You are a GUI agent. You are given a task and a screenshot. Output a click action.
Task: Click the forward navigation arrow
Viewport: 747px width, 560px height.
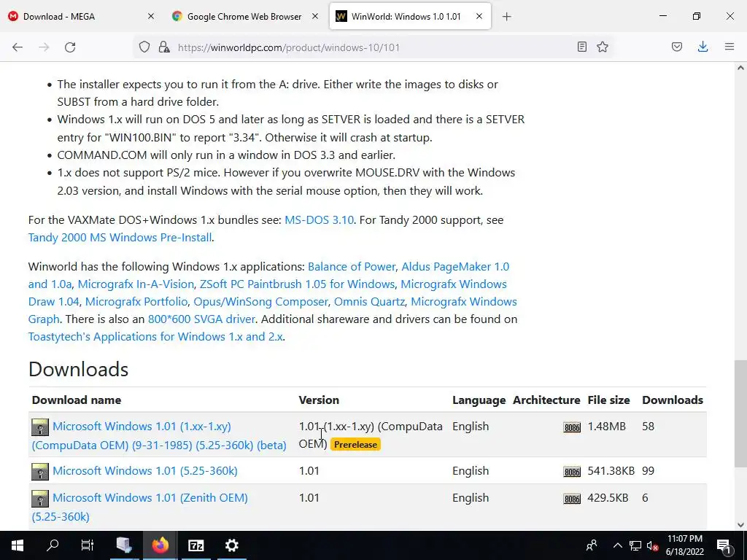pos(44,47)
